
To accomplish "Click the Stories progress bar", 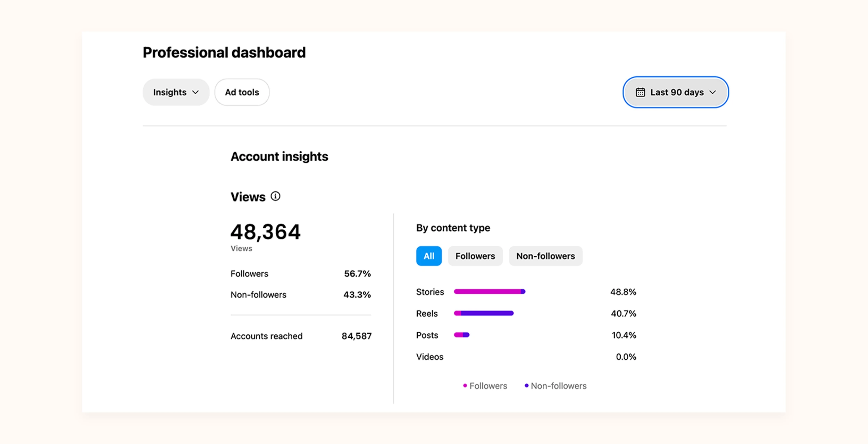I will click(489, 292).
